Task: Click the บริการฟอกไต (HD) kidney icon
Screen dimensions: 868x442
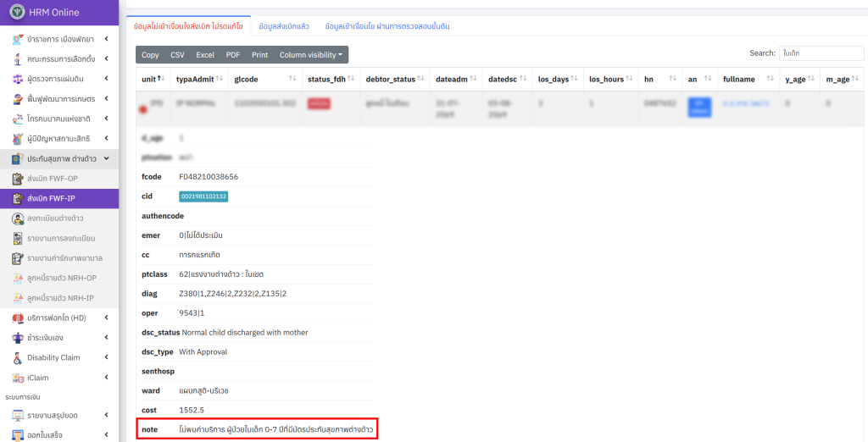Action: tap(17, 318)
